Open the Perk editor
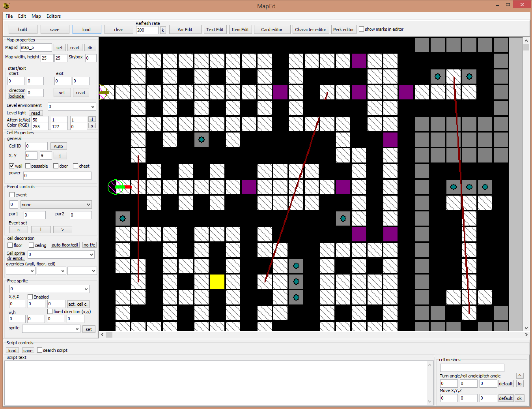The height and width of the screenshot is (409, 532). [343, 30]
